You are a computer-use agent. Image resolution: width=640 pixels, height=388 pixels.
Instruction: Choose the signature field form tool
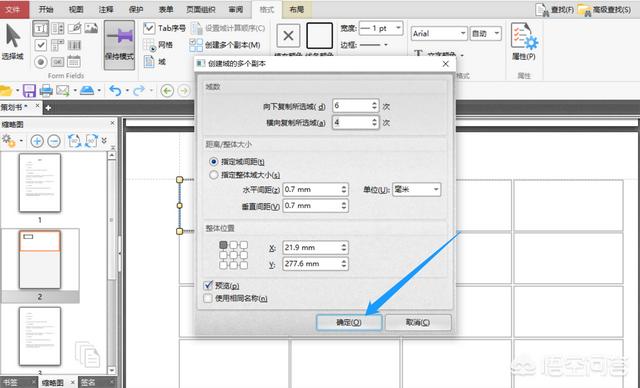tap(74, 28)
